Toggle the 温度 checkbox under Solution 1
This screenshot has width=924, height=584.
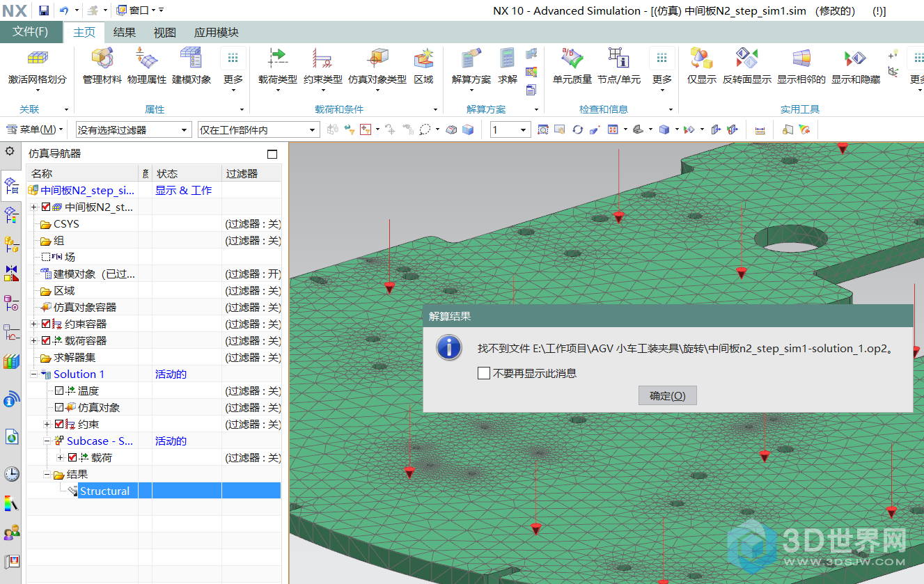pos(58,390)
